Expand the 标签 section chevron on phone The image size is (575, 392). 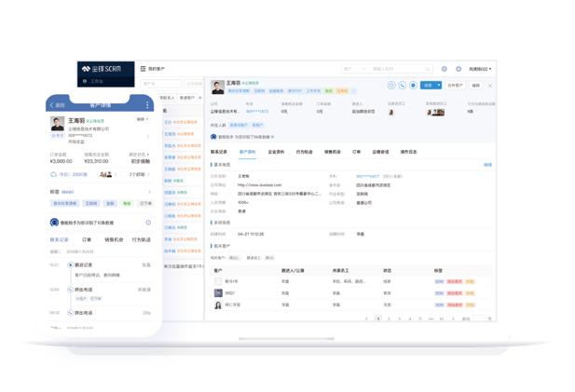coord(148,192)
